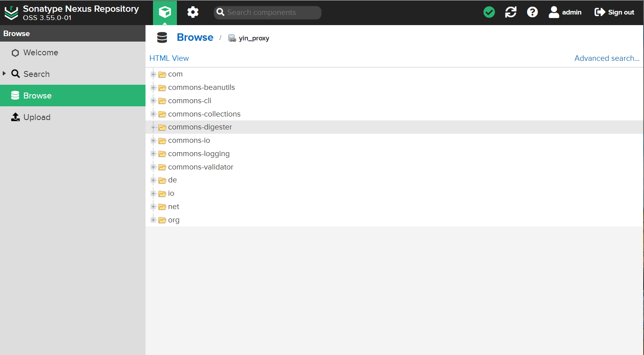
Task: Open the Advanced search link
Action: [x=607, y=58]
